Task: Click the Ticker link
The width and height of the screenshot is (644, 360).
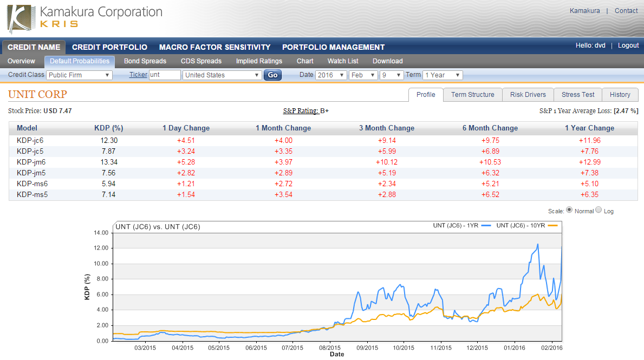Action: coord(139,75)
